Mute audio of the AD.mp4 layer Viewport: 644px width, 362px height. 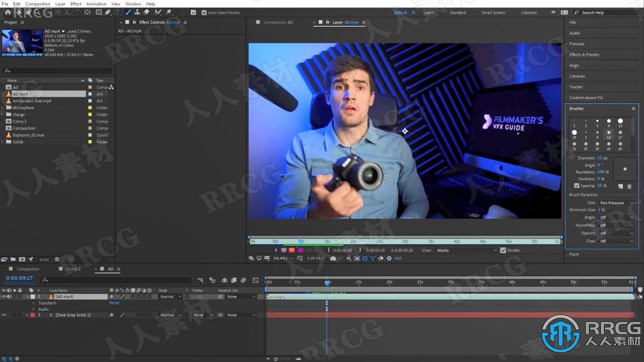click(9, 297)
